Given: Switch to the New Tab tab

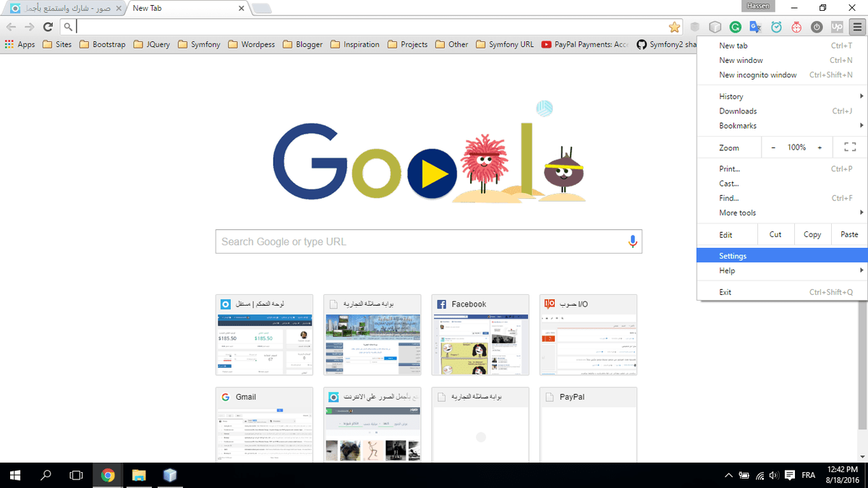Looking at the screenshot, I should point(187,9).
